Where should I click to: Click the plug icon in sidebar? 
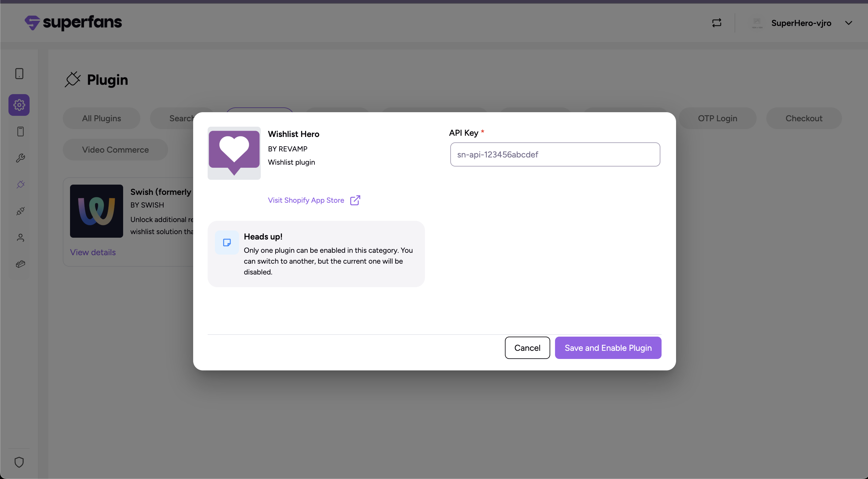tap(21, 184)
